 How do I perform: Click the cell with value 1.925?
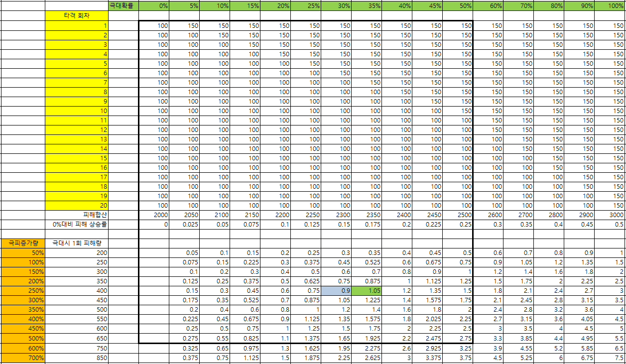click(x=367, y=338)
